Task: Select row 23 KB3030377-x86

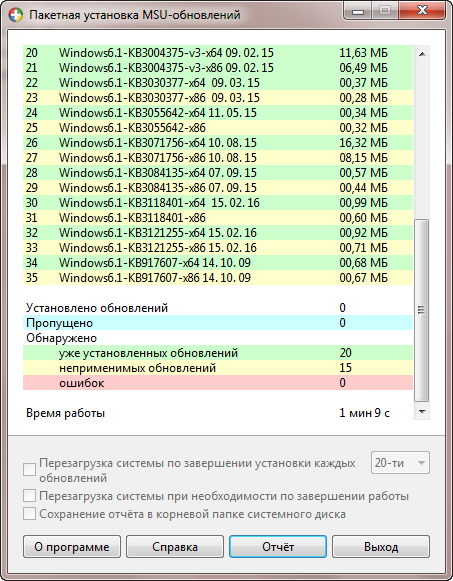Action: tap(218, 97)
